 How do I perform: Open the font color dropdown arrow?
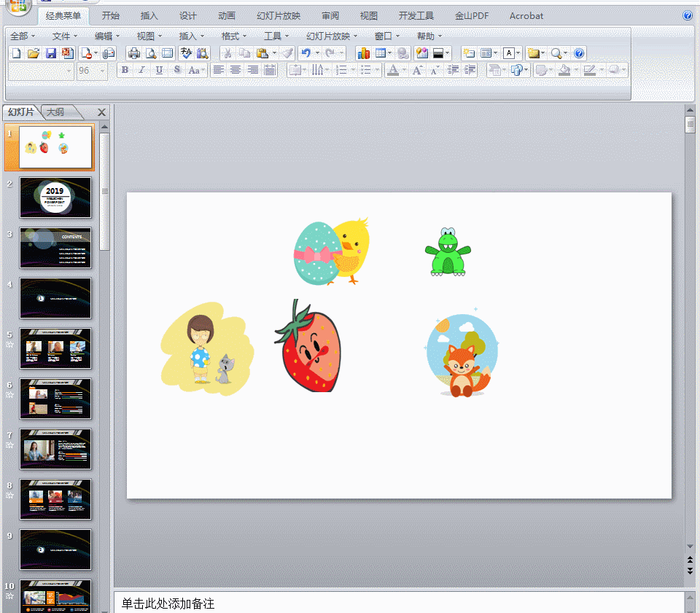[402, 70]
